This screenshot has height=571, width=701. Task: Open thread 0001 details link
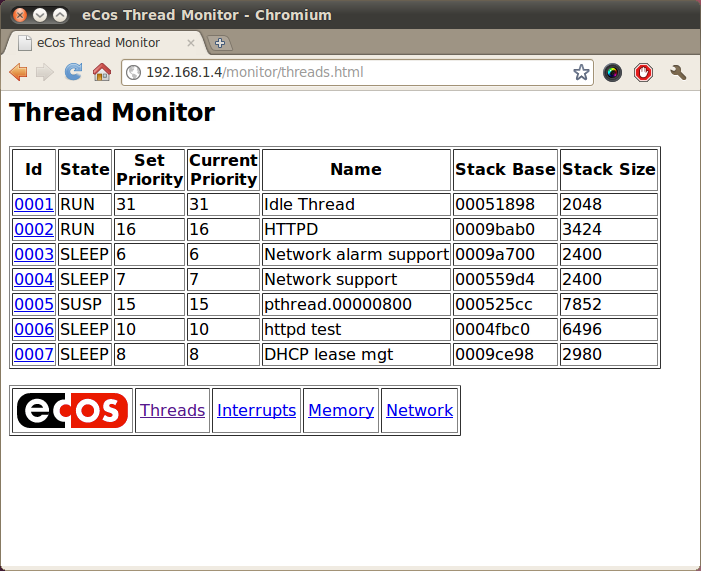pos(34,204)
